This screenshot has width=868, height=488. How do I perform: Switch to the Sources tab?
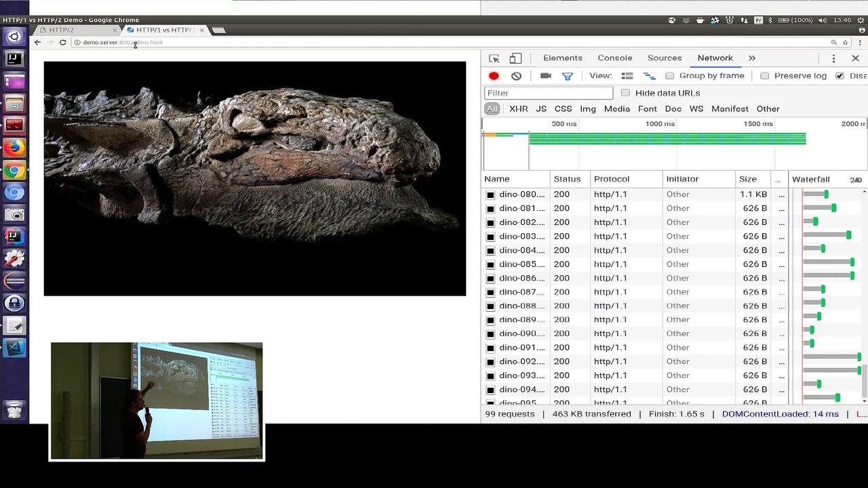pyautogui.click(x=665, y=58)
